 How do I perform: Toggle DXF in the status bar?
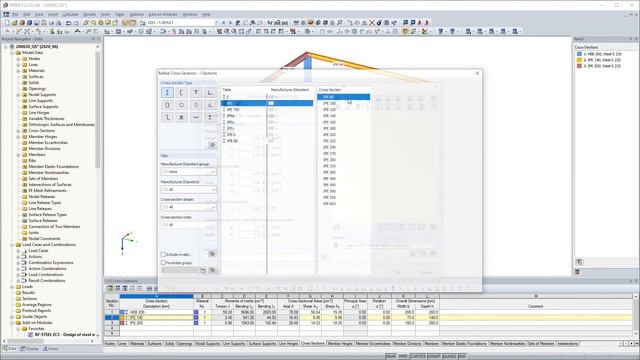click(462, 356)
